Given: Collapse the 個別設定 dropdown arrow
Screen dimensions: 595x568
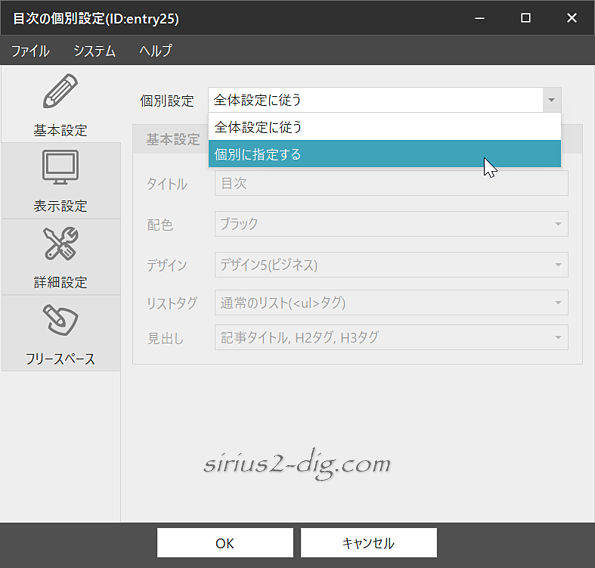Looking at the screenshot, I should (x=552, y=100).
